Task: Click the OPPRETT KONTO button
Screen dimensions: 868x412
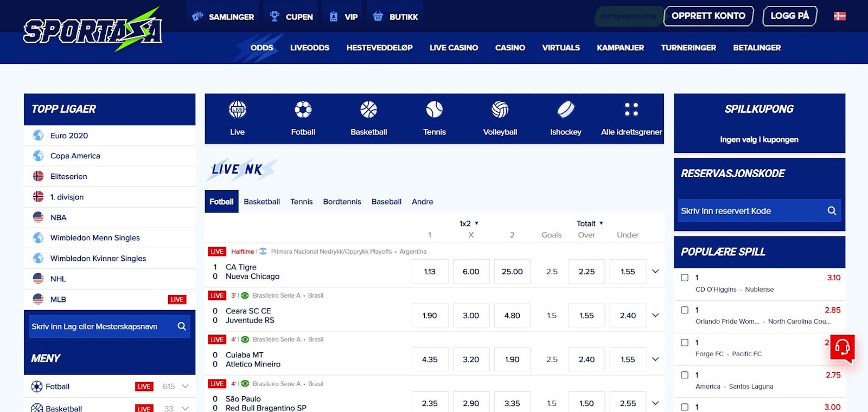Action: [708, 16]
